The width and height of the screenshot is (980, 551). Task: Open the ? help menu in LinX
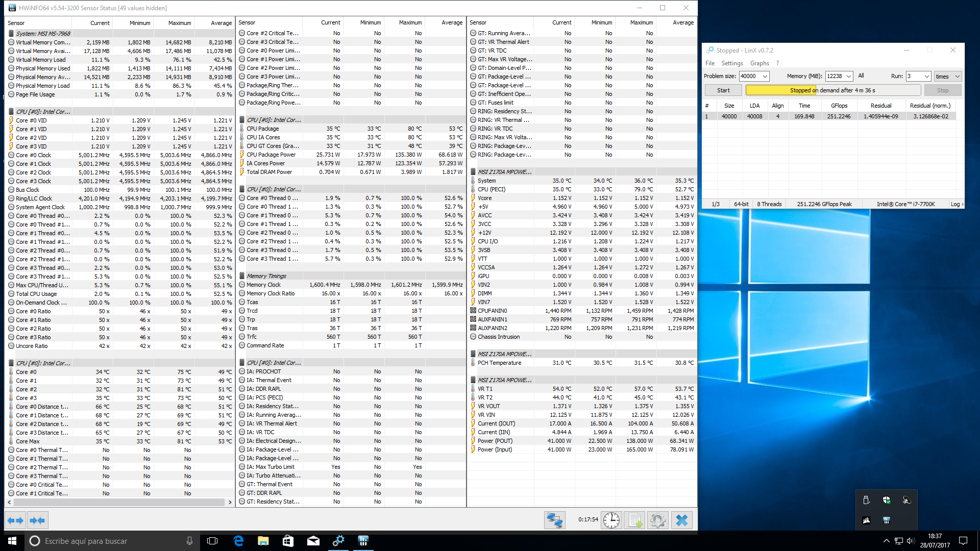tap(777, 63)
